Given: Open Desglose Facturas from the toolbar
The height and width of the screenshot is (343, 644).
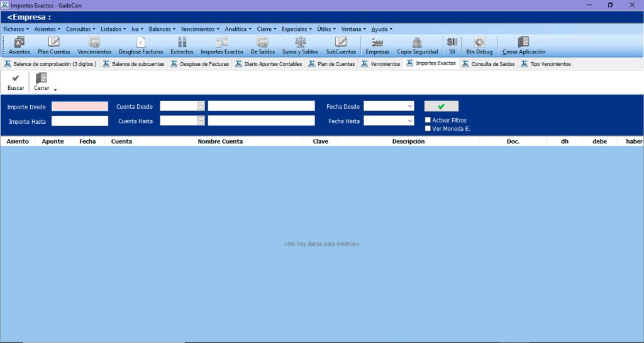Looking at the screenshot, I should point(141,43).
